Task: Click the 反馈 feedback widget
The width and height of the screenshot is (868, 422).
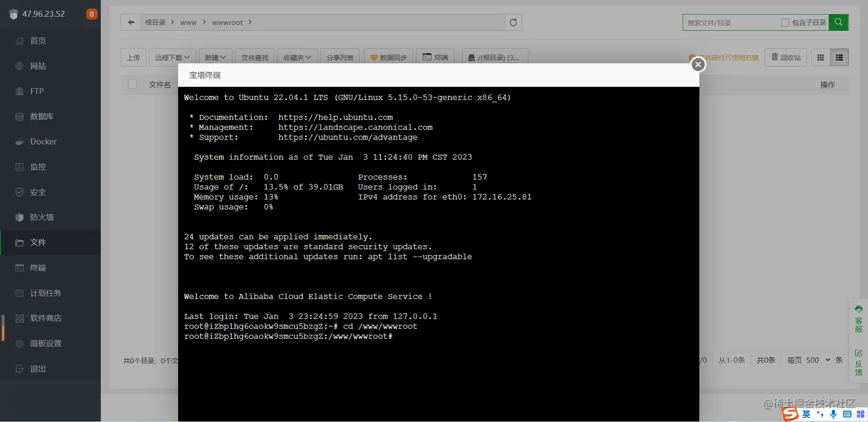Action: coord(858,362)
